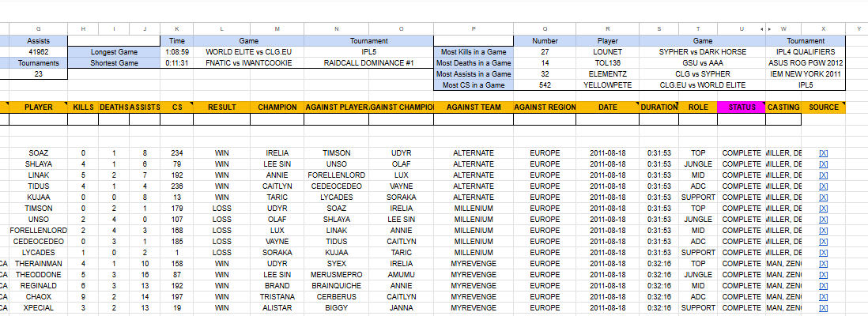The height and width of the screenshot is (316, 868).
Task: Open the [X] source link for player LINAK
Action: click(823, 175)
